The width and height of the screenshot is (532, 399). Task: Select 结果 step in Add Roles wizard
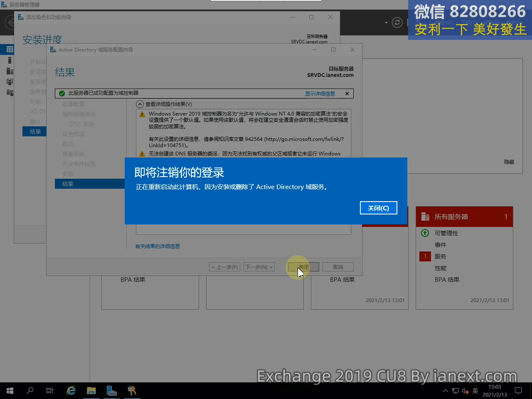34,132
